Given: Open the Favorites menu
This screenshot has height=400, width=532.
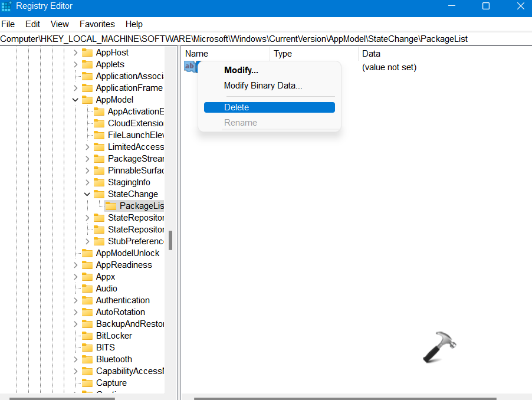Looking at the screenshot, I should (97, 24).
